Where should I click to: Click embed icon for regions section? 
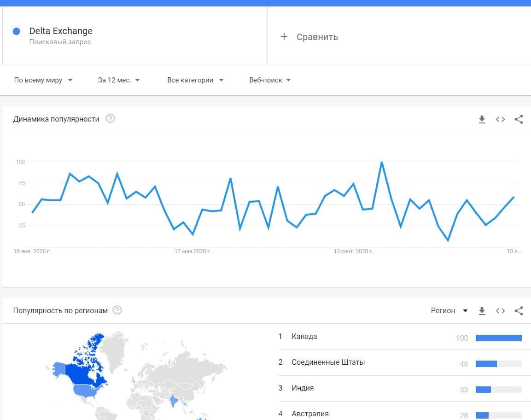coord(500,311)
